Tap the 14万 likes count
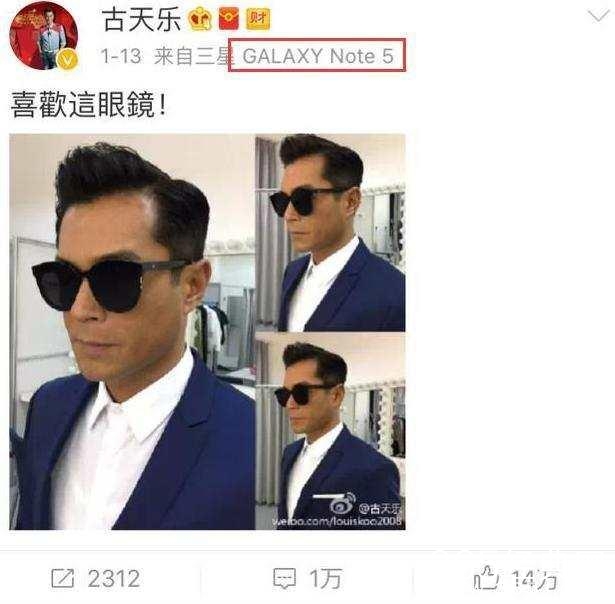The image size is (615, 604). (x=534, y=579)
